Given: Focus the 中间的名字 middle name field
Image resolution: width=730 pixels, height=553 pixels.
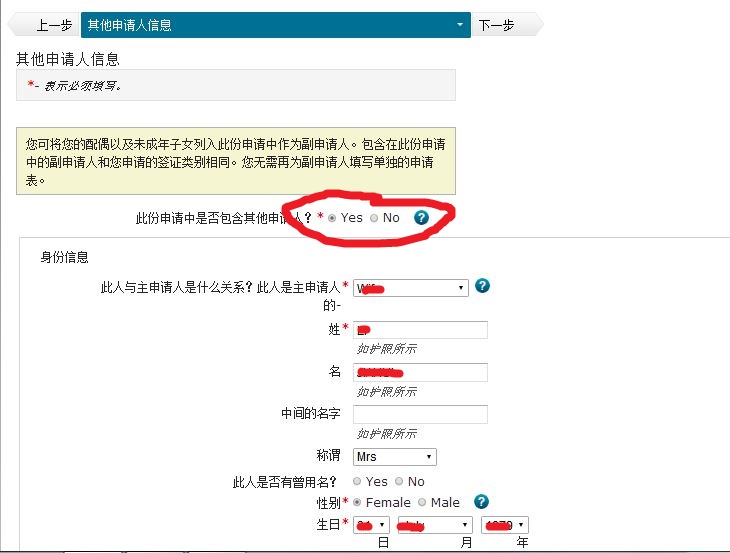Looking at the screenshot, I should (x=420, y=414).
